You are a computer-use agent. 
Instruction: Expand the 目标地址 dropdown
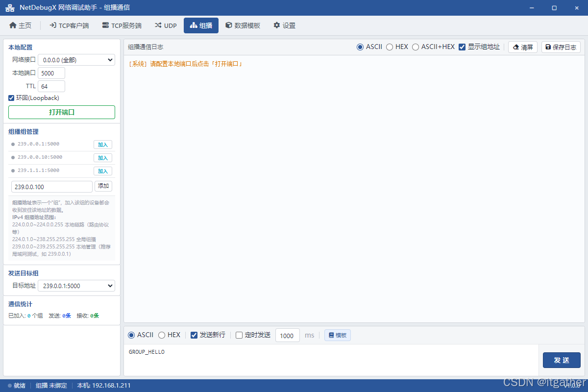pos(76,286)
